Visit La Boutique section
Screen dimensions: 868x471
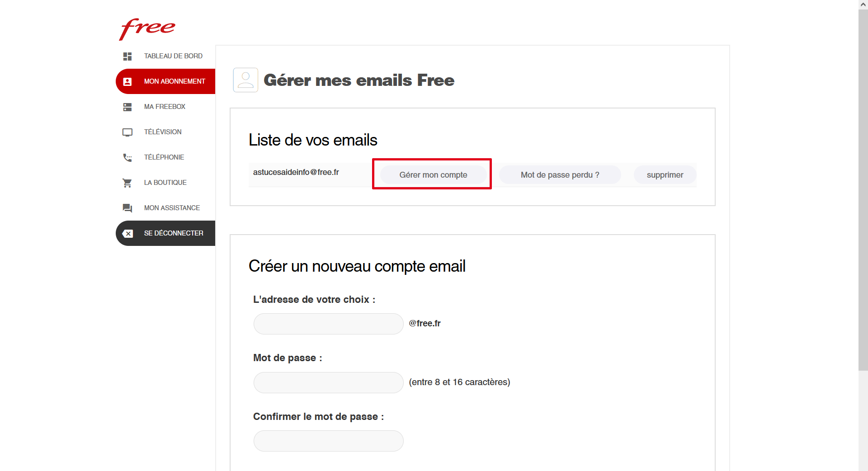pos(165,183)
